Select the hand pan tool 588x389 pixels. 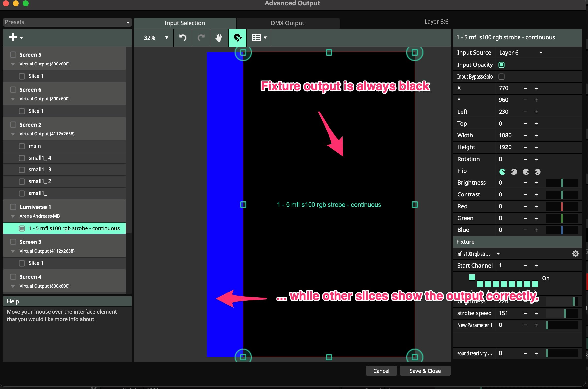coord(219,38)
